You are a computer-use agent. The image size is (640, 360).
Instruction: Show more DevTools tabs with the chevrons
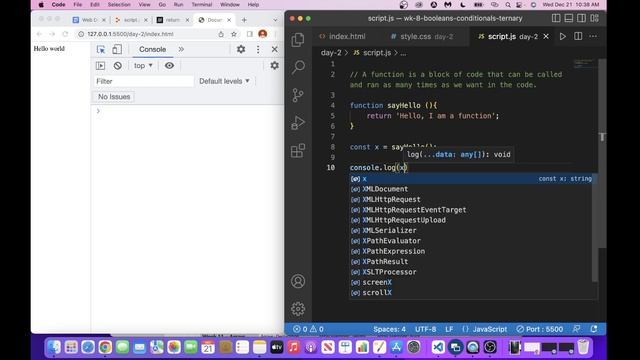coord(181,49)
